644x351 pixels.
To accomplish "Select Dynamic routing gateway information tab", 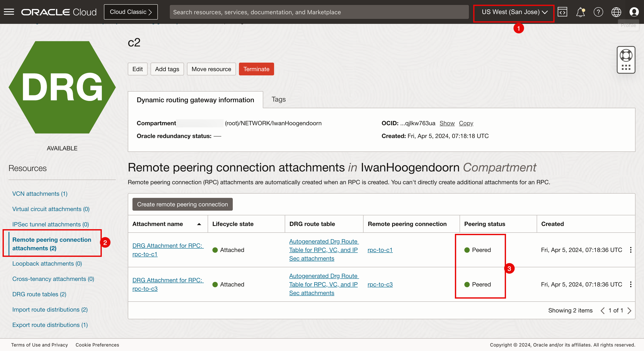I will coord(195,100).
